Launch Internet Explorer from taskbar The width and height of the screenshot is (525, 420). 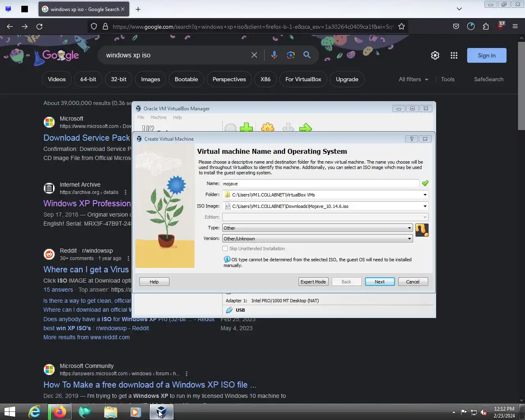click(x=34, y=412)
